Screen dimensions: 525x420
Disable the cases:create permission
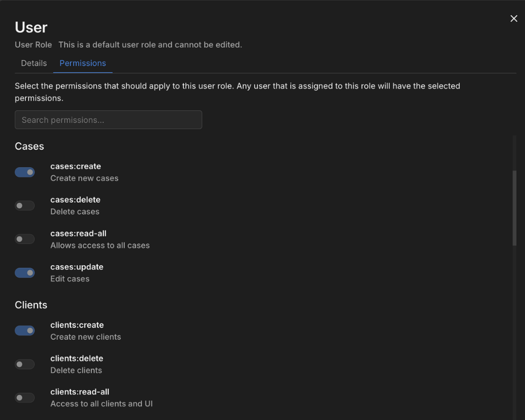click(25, 172)
